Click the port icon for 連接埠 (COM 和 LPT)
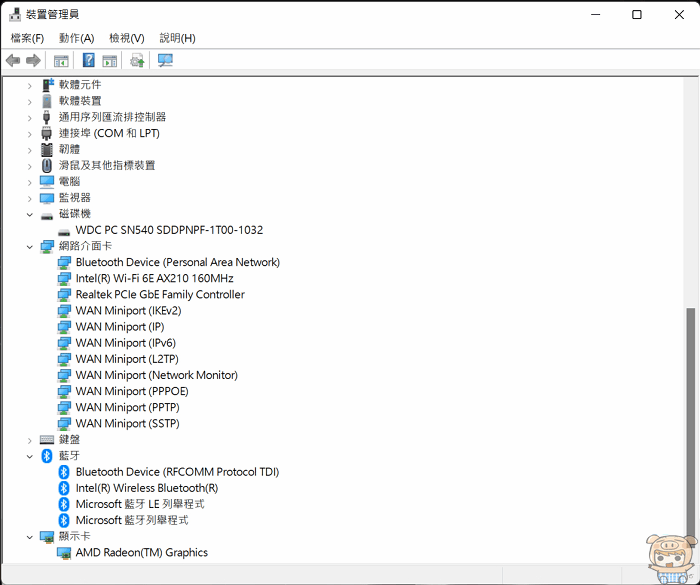Image resolution: width=700 pixels, height=585 pixels. [x=46, y=133]
